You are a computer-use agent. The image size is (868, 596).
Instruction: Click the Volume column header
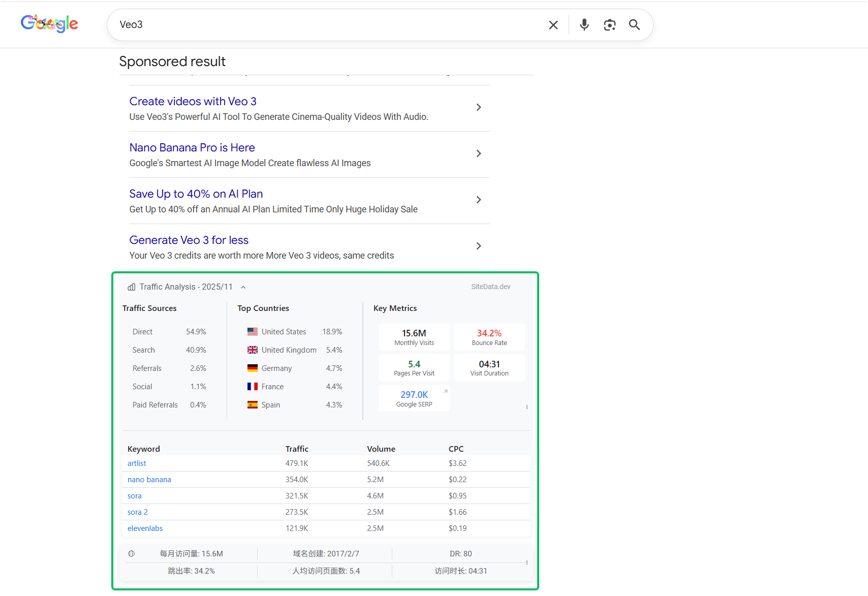(381, 449)
